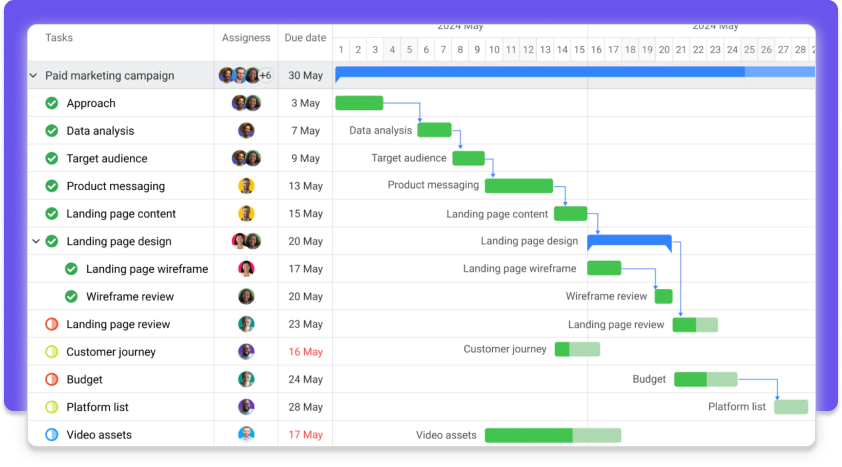Screen dimensions: 842x467
Task: Toggle the Landing page wireframe completion check
Action: point(71,269)
